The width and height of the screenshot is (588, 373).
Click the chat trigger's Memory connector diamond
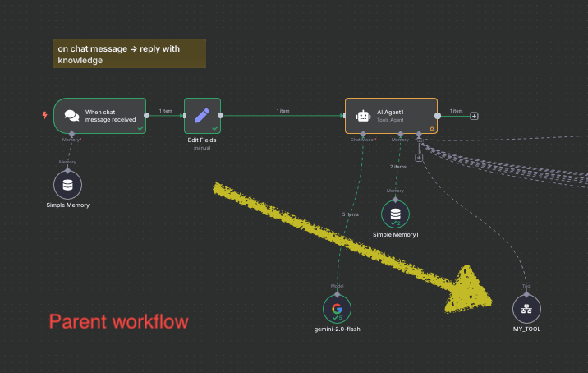71,134
